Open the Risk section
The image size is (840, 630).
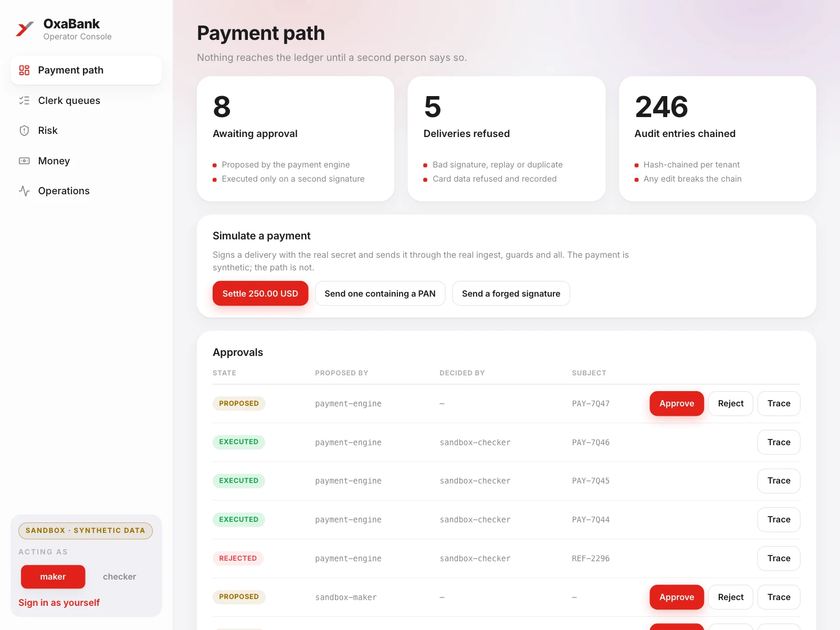[x=86, y=131]
